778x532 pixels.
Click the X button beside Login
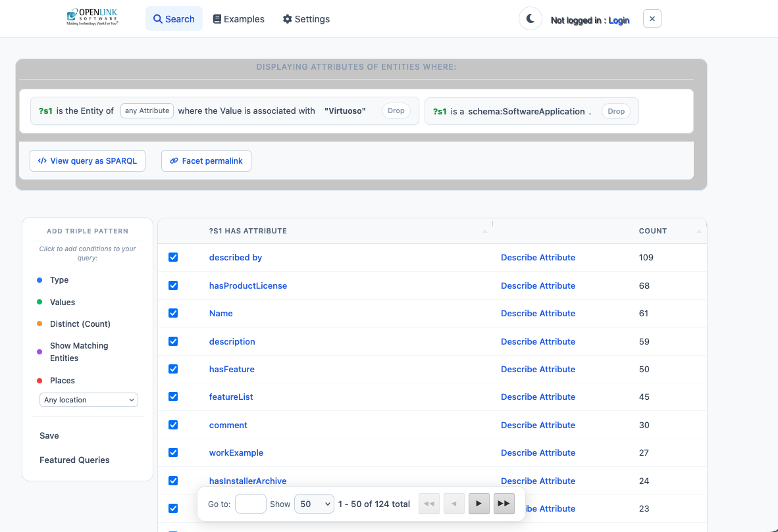click(652, 19)
